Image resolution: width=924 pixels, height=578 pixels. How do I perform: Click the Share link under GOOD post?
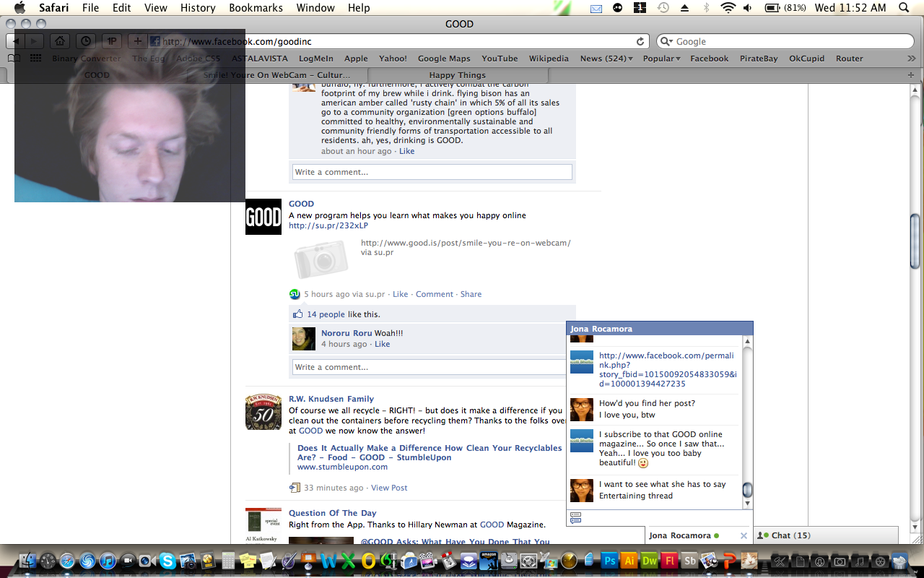(x=471, y=294)
